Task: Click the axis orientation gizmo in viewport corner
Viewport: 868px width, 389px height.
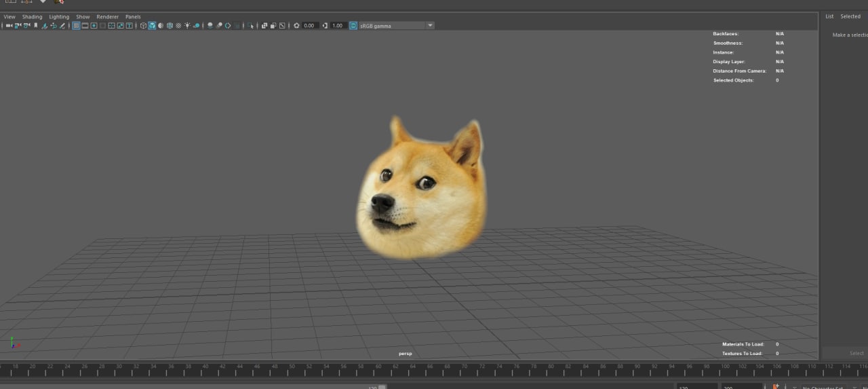Action: (15, 344)
